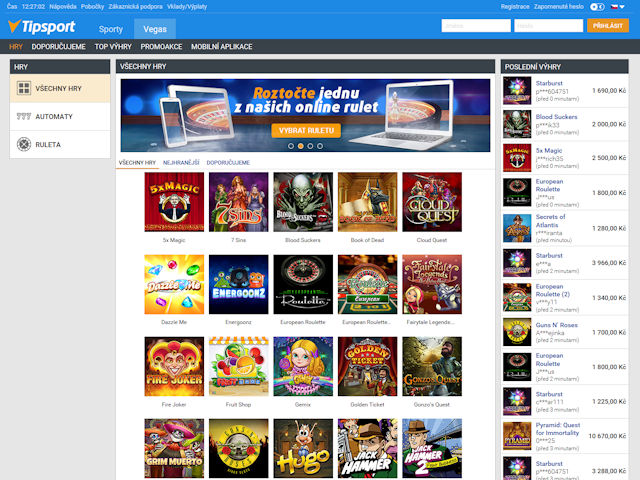This screenshot has width=640, height=480.
Task: Open Zapomenuté heslo link
Action: 559,7
